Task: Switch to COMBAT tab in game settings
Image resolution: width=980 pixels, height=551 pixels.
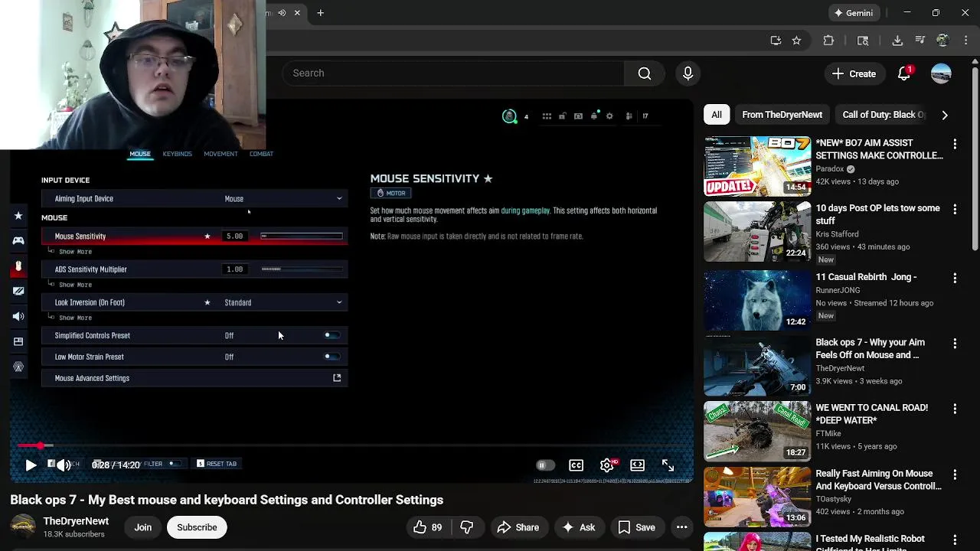Action: click(261, 154)
